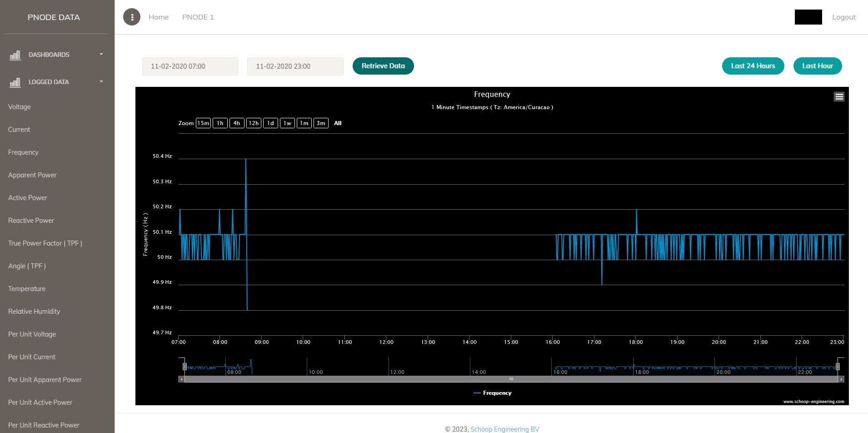The height and width of the screenshot is (433, 868).
Task: Click the start date input field
Action: [x=190, y=66]
